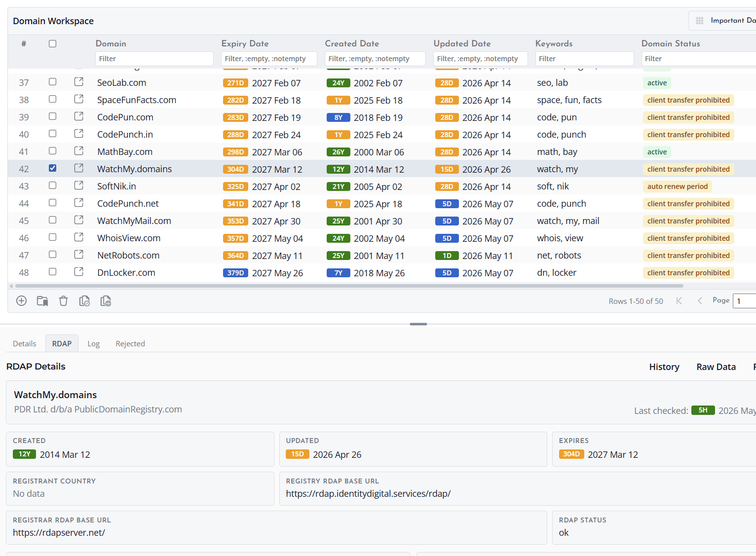Open the Rejected tab
This screenshot has width=756, height=556.
130,344
